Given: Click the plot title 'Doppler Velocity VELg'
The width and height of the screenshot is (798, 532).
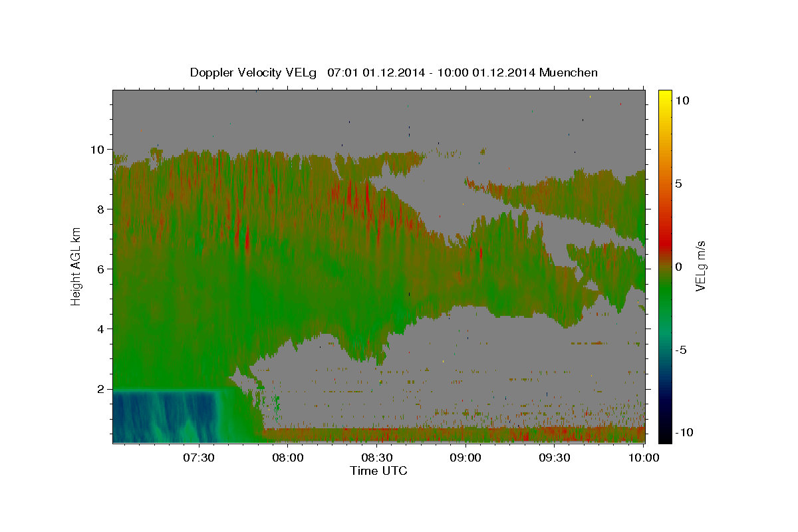Looking at the screenshot, I should pyautogui.click(x=253, y=72).
